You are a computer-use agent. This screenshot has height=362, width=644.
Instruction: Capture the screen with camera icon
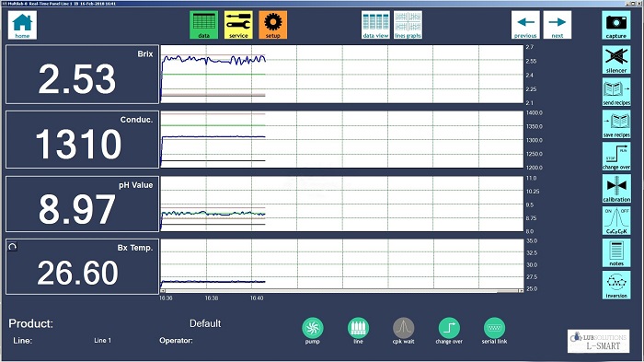616,26
